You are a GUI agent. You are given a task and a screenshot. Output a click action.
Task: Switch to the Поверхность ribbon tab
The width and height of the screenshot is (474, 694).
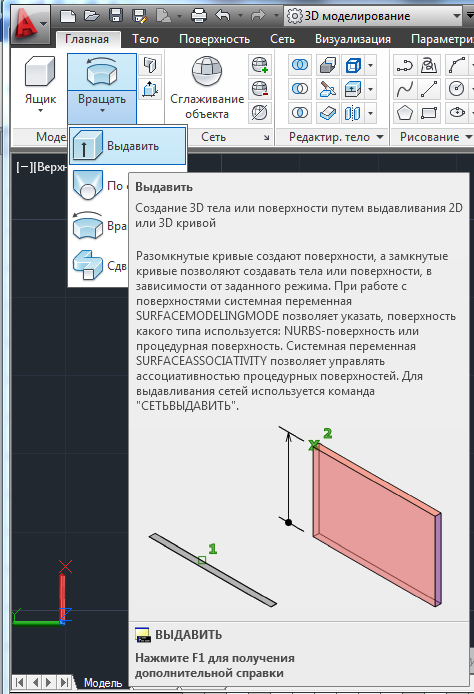coord(215,39)
